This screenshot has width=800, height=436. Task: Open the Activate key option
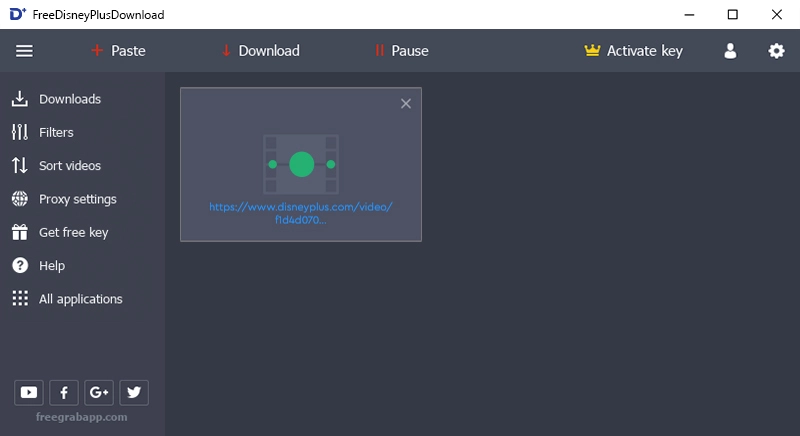(x=633, y=51)
